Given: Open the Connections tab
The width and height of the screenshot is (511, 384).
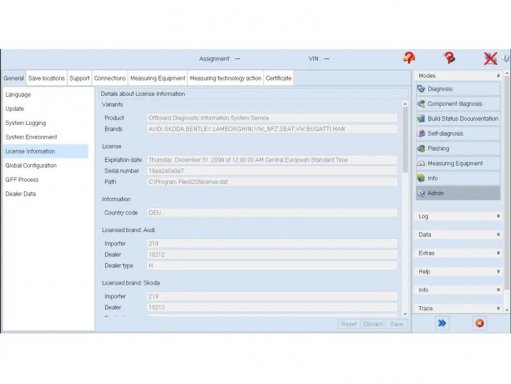Looking at the screenshot, I should click(x=110, y=78).
